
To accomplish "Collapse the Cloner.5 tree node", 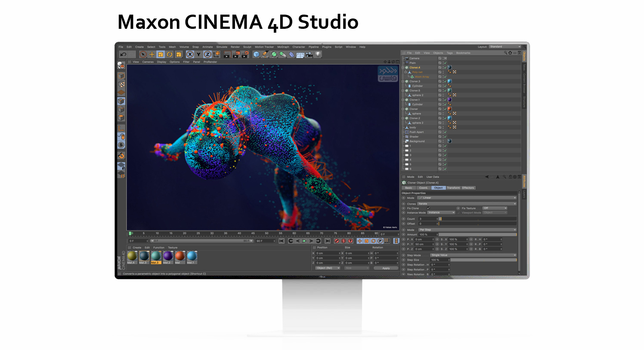I will 403,91.
